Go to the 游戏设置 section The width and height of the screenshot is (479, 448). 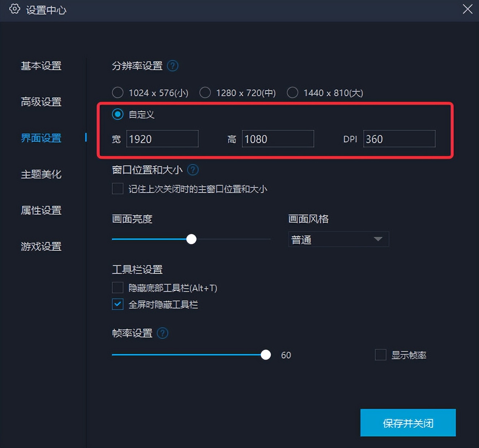pyautogui.click(x=41, y=247)
